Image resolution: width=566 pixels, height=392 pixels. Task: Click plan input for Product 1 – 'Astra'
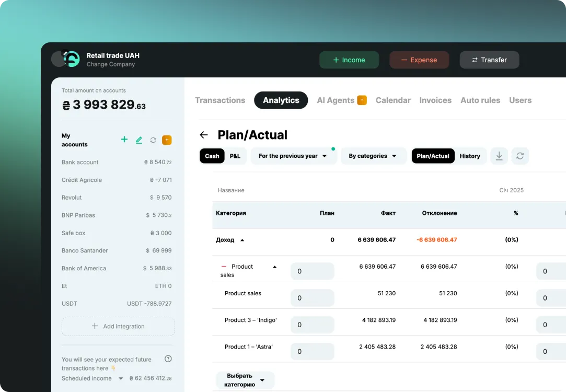point(312,351)
